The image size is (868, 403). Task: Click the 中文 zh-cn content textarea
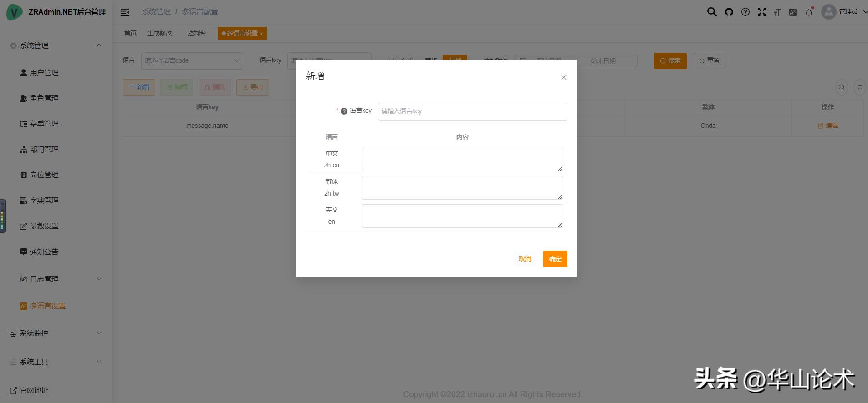click(x=462, y=160)
